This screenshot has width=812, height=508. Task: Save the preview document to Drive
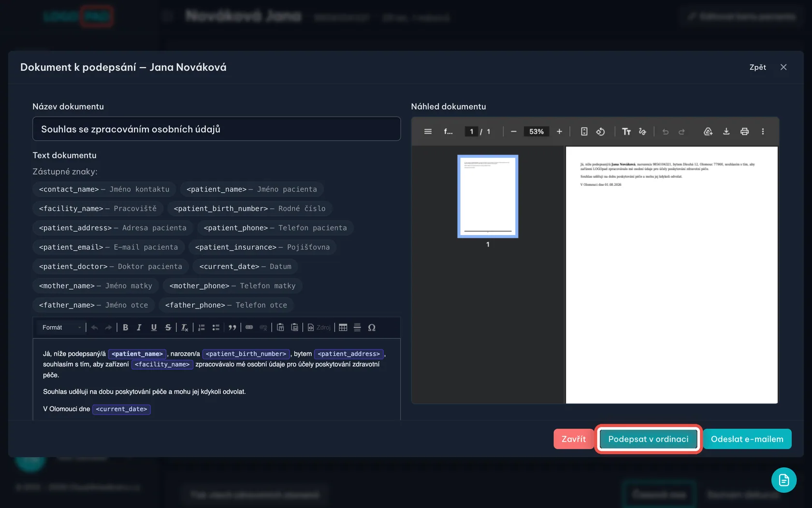pyautogui.click(x=708, y=132)
